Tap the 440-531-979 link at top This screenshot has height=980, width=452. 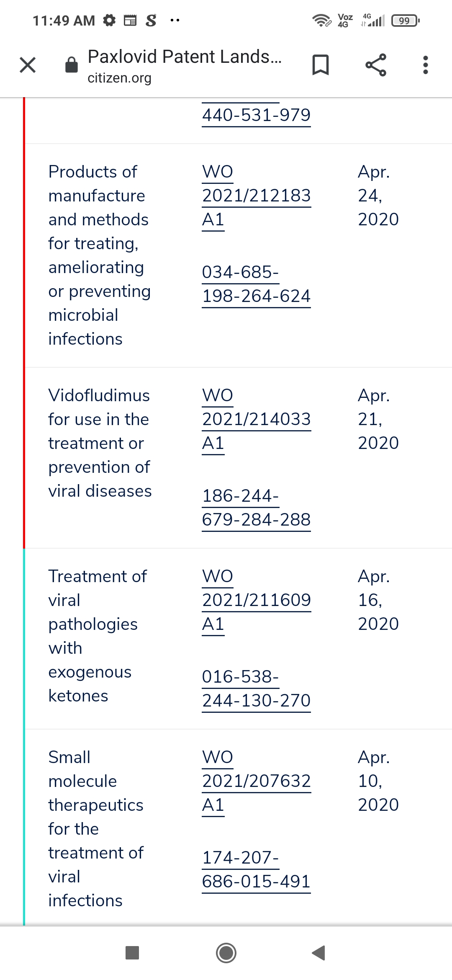(x=256, y=115)
